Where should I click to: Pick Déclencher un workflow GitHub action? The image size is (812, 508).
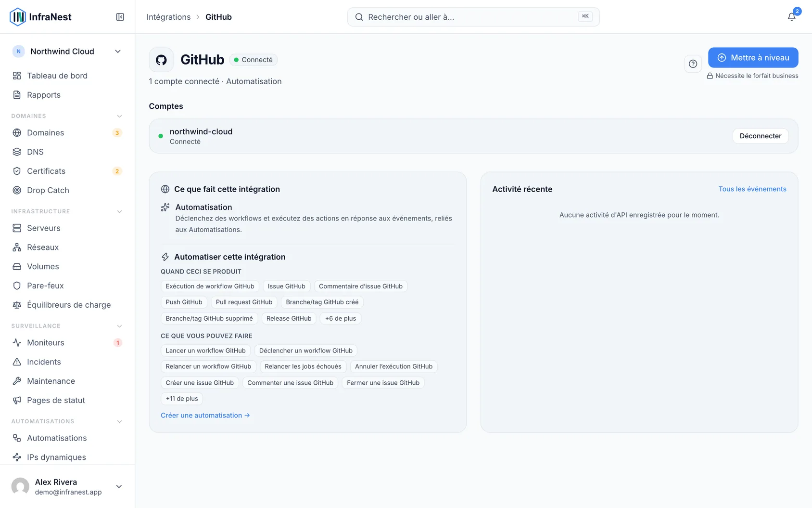pos(305,351)
